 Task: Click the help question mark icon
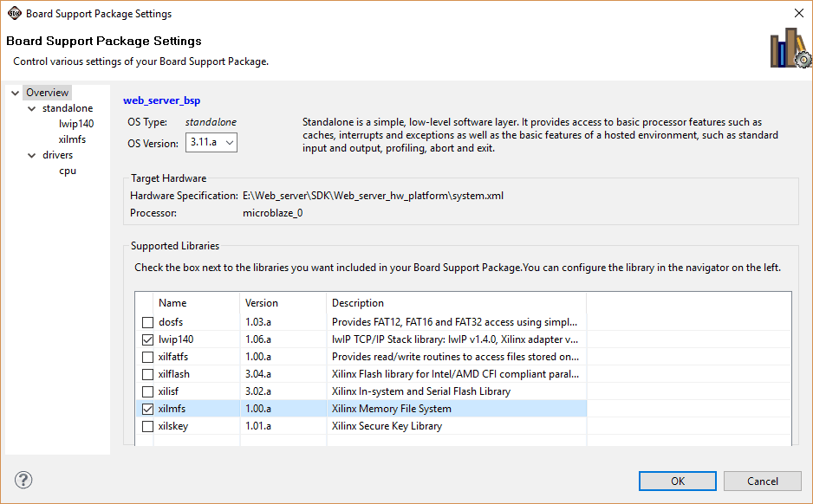(x=23, y=480)
